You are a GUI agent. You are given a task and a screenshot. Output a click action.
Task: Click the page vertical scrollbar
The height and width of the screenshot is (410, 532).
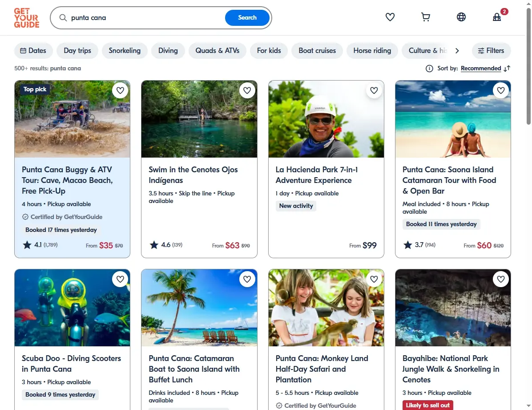pyautogui.click(x=528, y=66)
